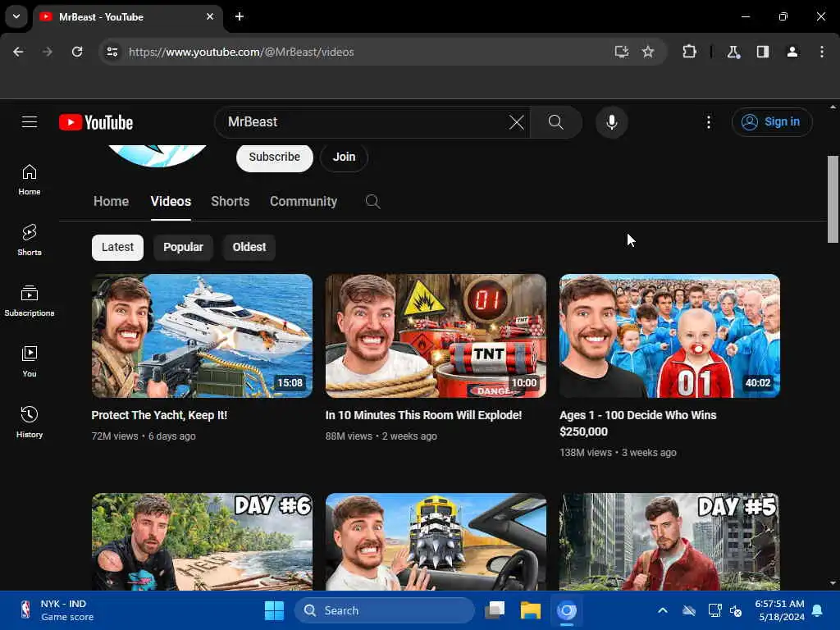Click the Join button

point(344,157)
